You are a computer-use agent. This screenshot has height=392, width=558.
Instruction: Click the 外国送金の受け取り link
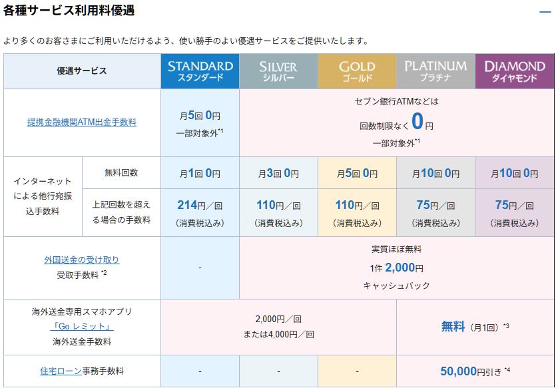pos(82,260)
